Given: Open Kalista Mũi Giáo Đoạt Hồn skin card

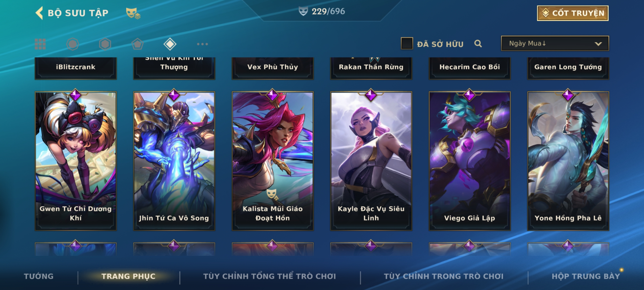Looking at the screenshot, I should pos(273,161).
